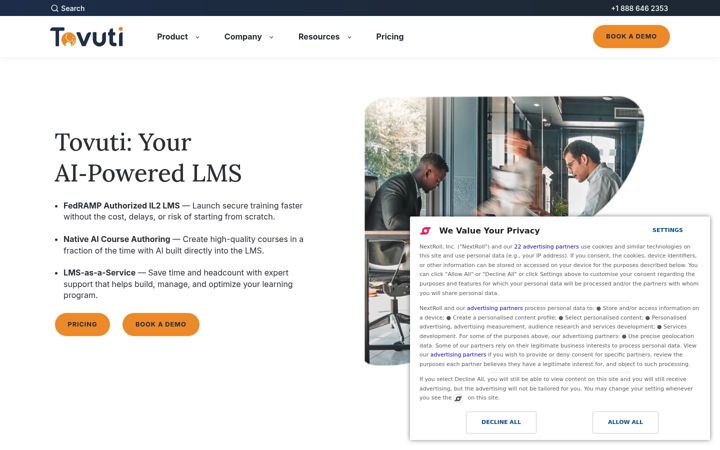Click the Tovuti logo

(87, 37)
